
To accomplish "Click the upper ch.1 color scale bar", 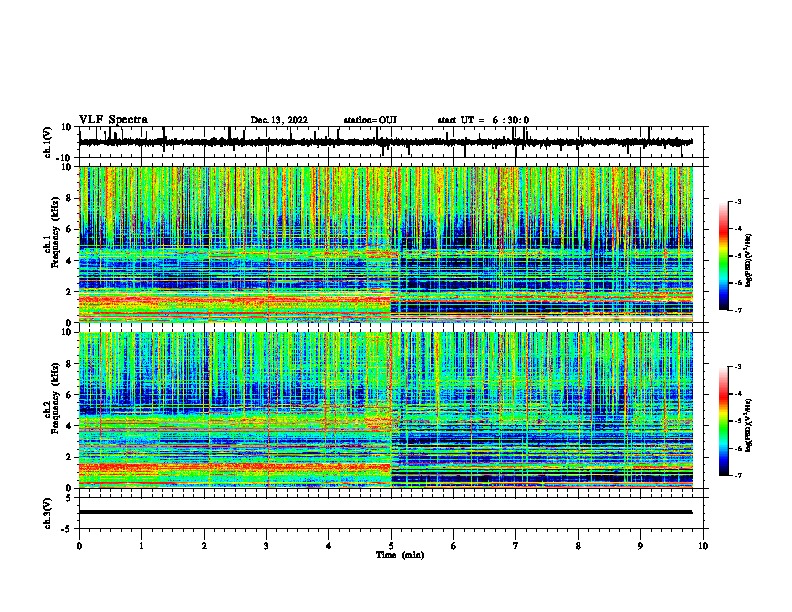I will click(x=723, y=256).
